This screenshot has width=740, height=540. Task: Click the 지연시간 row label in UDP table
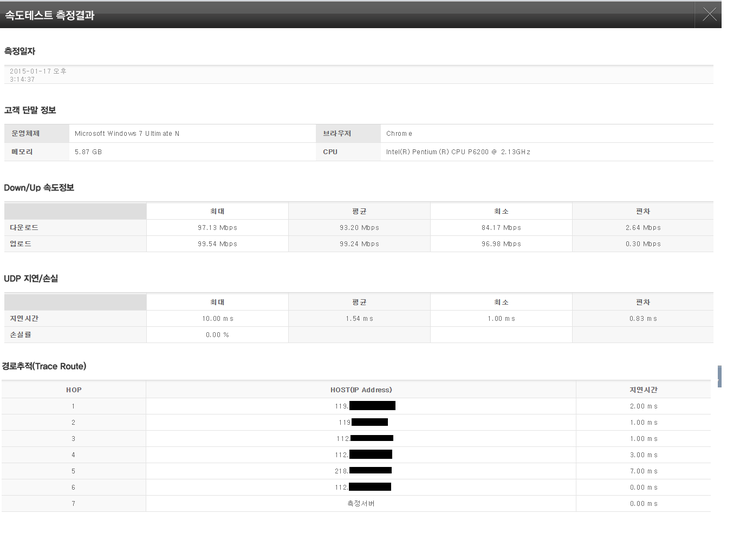click(x=24, y=319)
